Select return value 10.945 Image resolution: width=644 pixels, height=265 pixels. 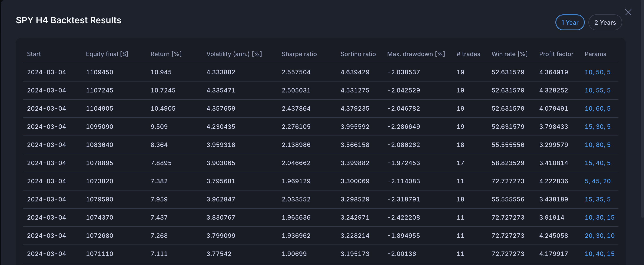pyautogui.click(x=161, y=72)
